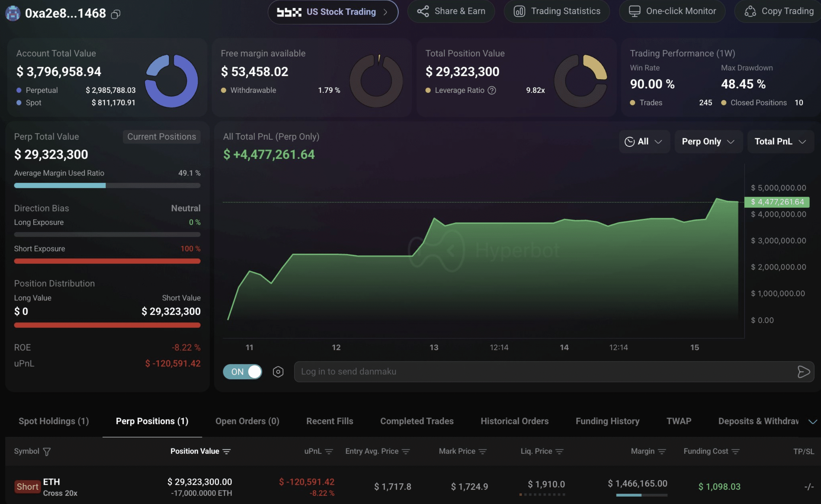
Task: Click the TP/SL value -/- for ETH
Action: [x=809, y=487]
